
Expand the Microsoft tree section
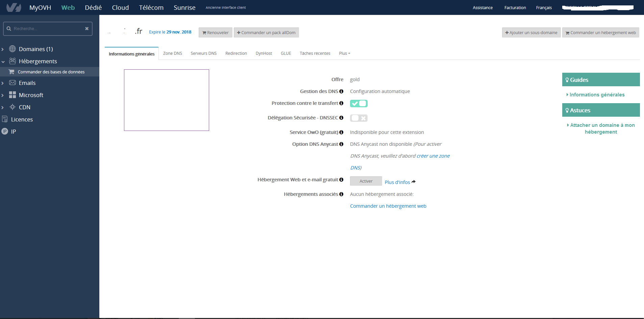3,95
